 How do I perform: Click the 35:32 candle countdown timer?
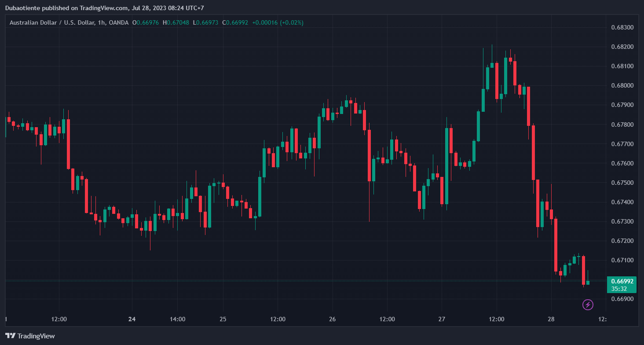(x=619, y=289)
